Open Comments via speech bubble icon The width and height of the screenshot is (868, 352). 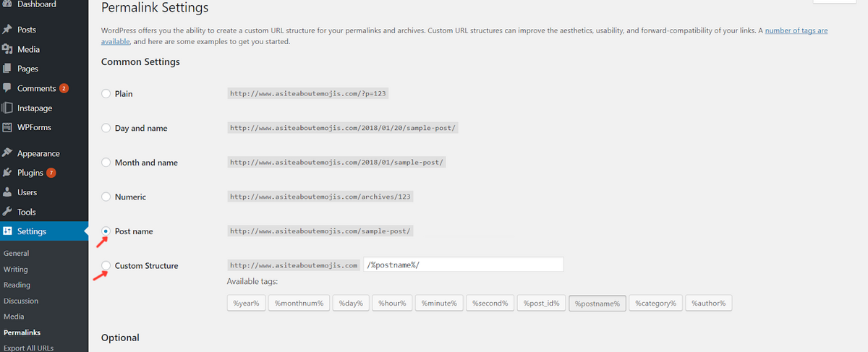tap(7, 88)
